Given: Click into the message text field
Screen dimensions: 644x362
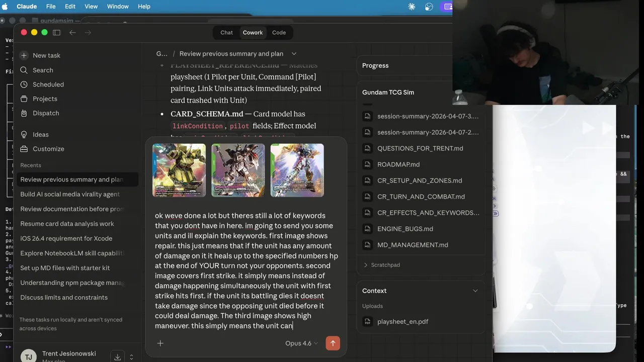Looking at the screenshot, I should (246, 270).
